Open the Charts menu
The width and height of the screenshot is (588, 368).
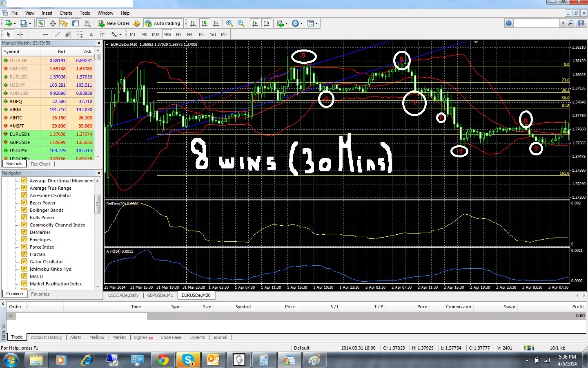(x=66, y=13)
